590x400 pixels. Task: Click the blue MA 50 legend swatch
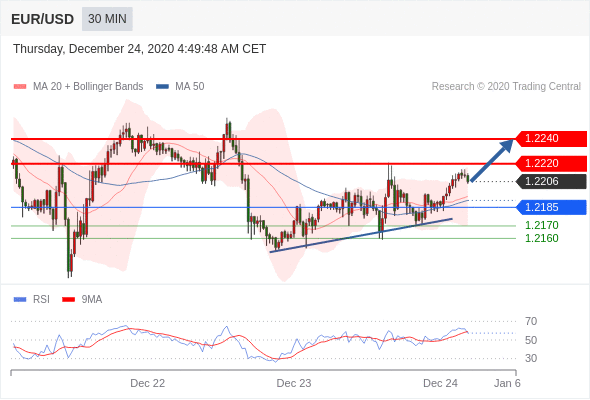coord(163,87)
